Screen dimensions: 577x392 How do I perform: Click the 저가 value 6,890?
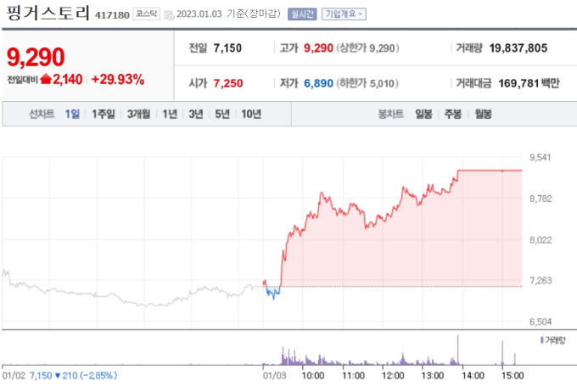click(318, 83)
